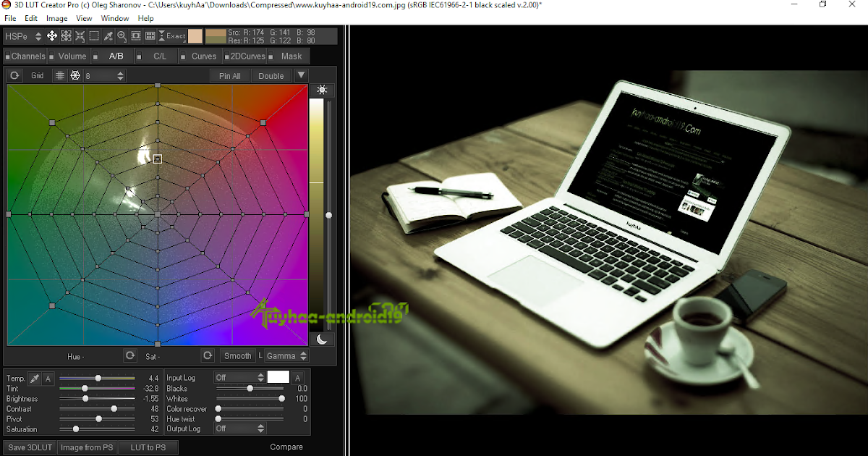
Task: Click the Src/Res color comparison swatch
Action: click(216, 35)
